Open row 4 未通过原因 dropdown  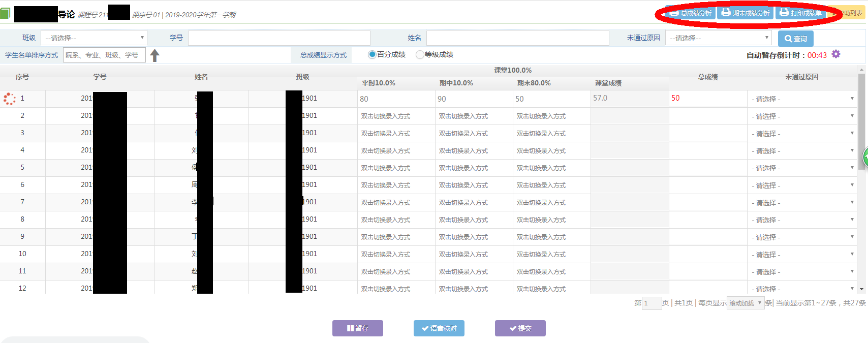coord(802,151)
